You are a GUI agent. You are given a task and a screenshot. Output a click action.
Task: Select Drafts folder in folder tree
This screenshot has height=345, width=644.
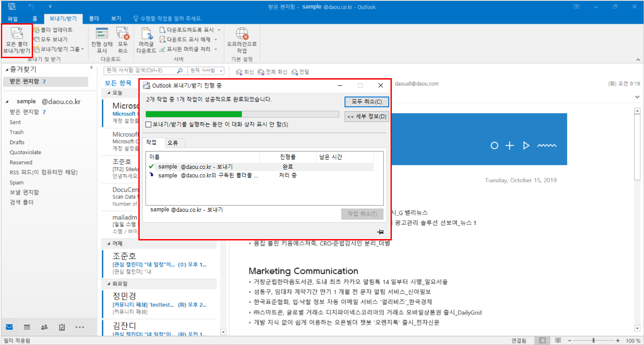click(17, 142)
